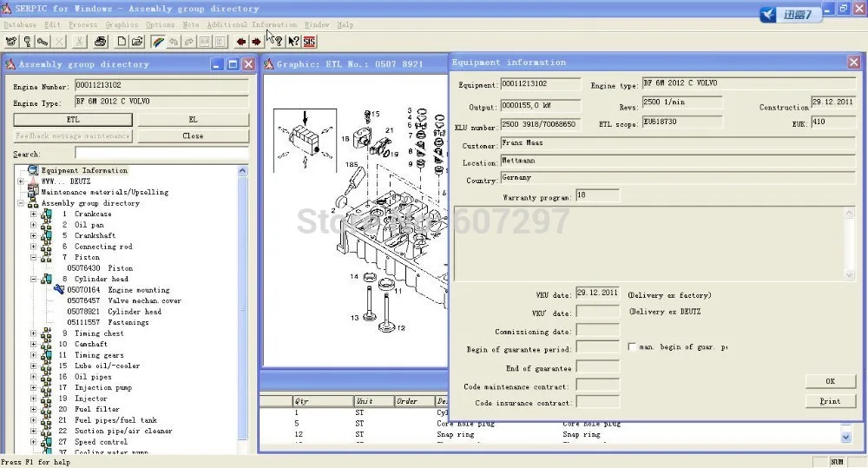Click the rainbow graphics toolbar icon
Image resolution: width=868 pixels, height=468 pixels.
point(158,42)
